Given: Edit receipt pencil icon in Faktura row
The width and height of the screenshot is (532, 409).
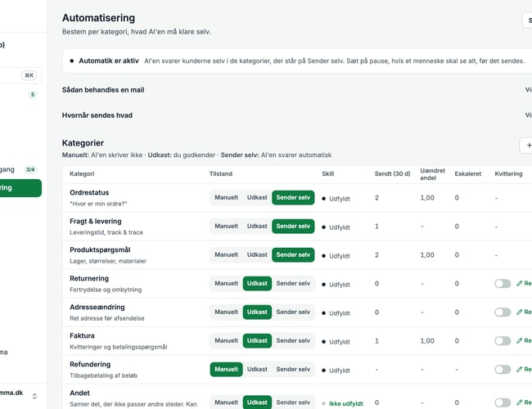Looking at the screenshot, I should (x=520, y=340).
